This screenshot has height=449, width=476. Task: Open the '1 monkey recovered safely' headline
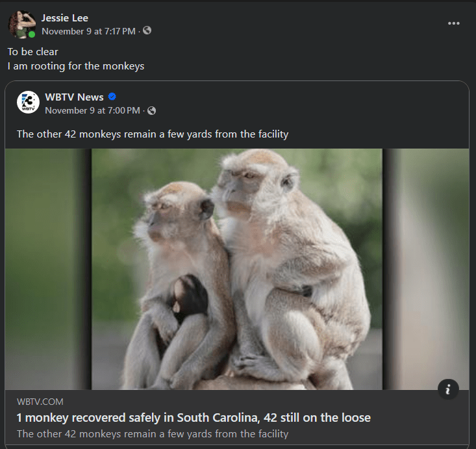coord(194,417)
